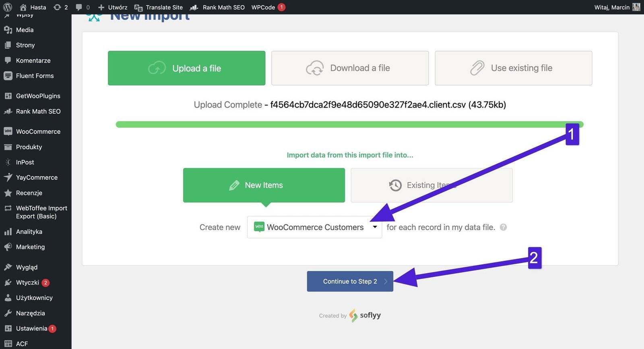Open WebToffee Import Export menu item
This screenshot has width=644, height=349.
pos(41,212)
